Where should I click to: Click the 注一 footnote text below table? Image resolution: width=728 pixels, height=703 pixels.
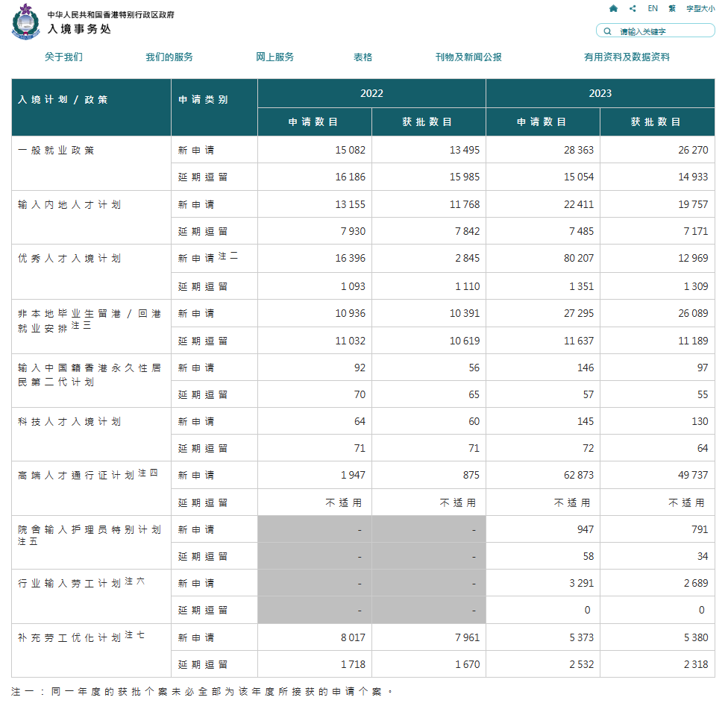coord(202,692)
